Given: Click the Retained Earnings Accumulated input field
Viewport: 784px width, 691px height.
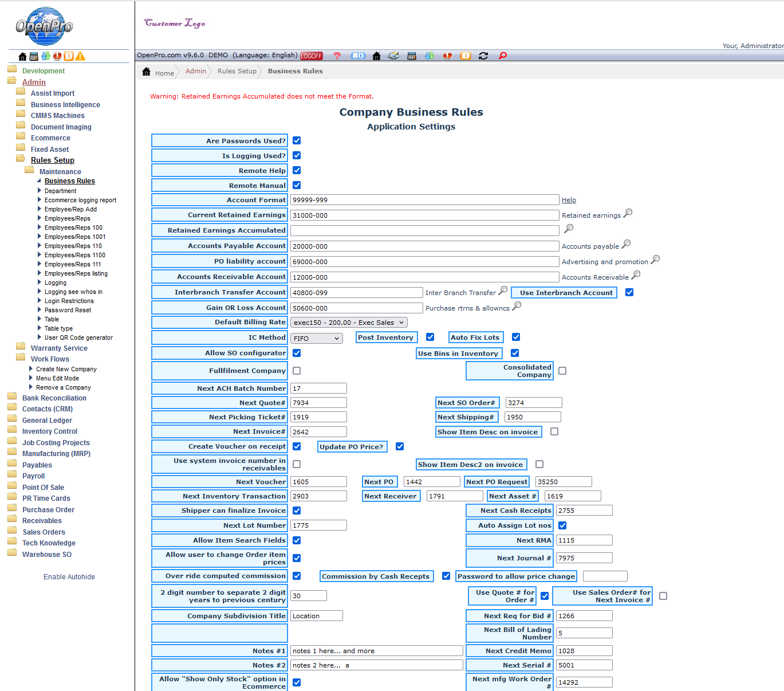Looking at the screenshot, I should tap(424, 231).
